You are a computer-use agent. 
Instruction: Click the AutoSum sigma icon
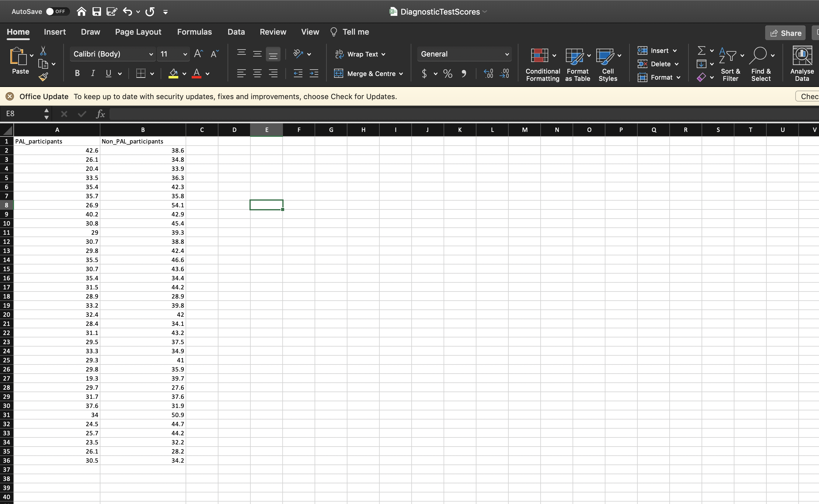pyautogui.click(x=701, y=51)
